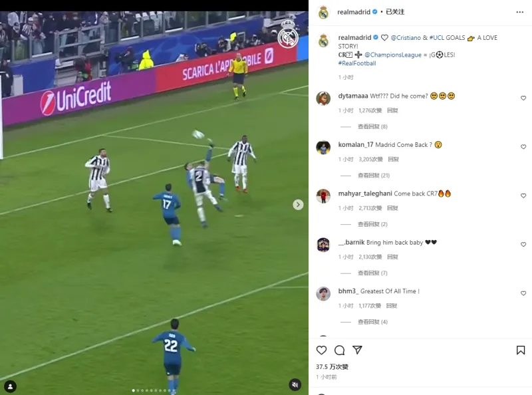Open the #RealFootball hashtag
The height and width of the screenshot is (395, 532).
357,63
